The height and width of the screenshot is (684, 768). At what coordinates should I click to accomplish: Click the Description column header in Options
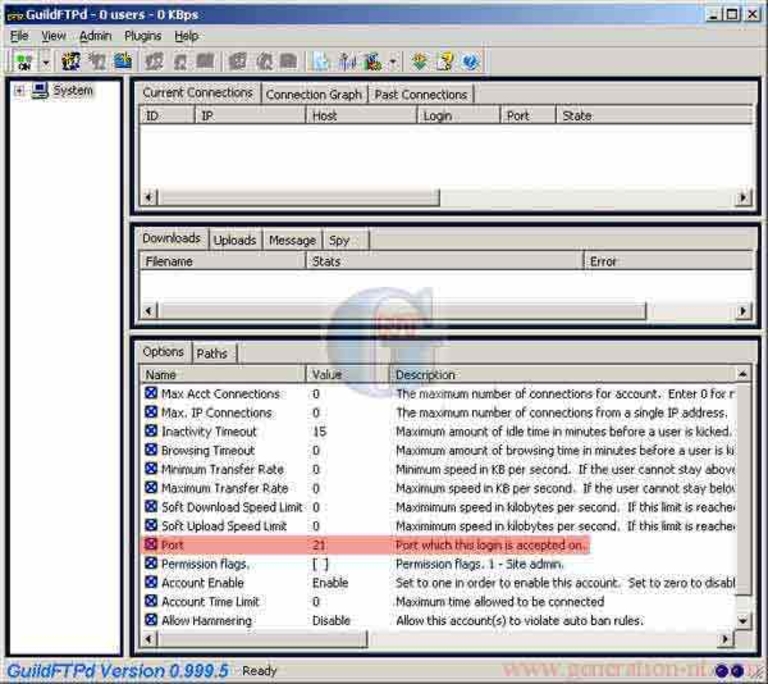(562, 374)
